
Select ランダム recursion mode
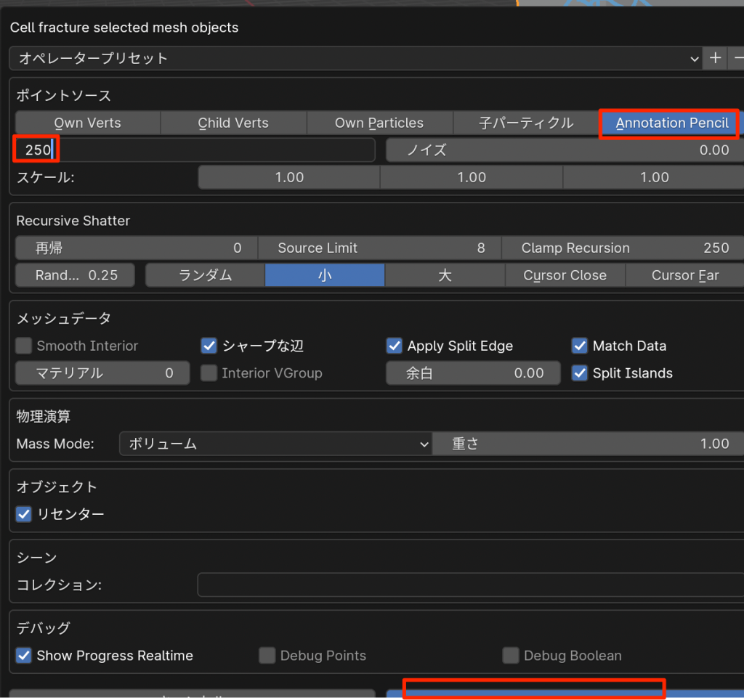tap(205, 275)
